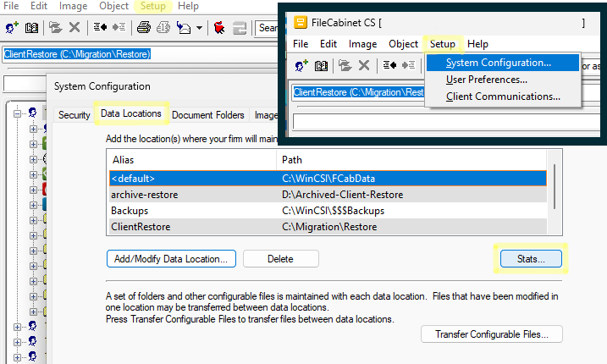Image resolution: width=607 pixels, height=364 pixels.
Task: Open the small dropdown arrow next to the send icon
Action: click(x=199, y=28)
